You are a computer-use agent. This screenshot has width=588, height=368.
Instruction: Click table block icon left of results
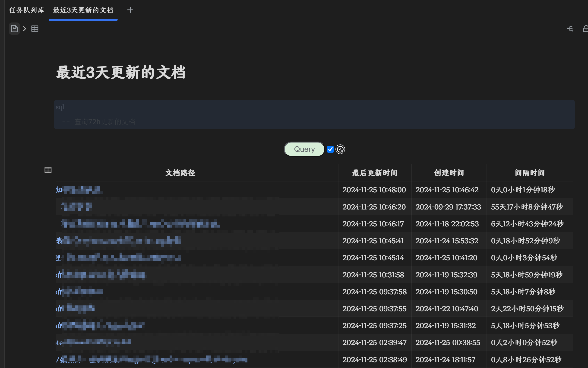pyautogui.click(x=48, y=170)
